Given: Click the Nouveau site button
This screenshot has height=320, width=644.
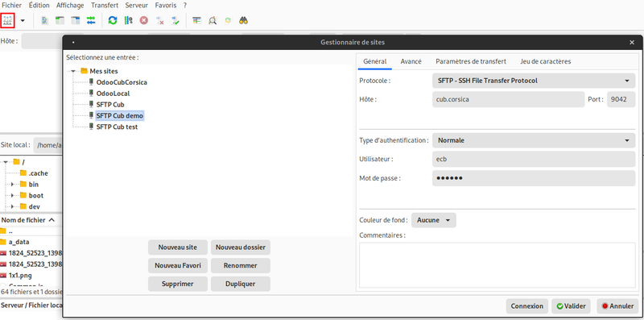Looking at the screenshot, I should tap(178, 247).
